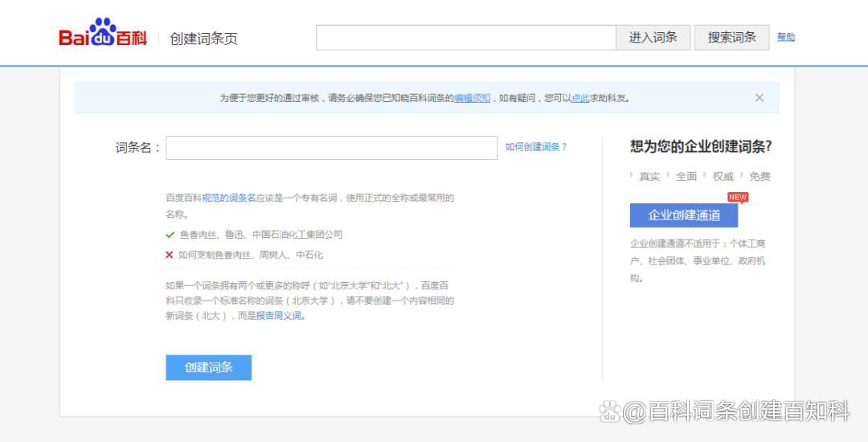Click the green checkmark beside 鱼香肉丝 examples
This screenshot has width=868, height=442.
click(170, 235)
